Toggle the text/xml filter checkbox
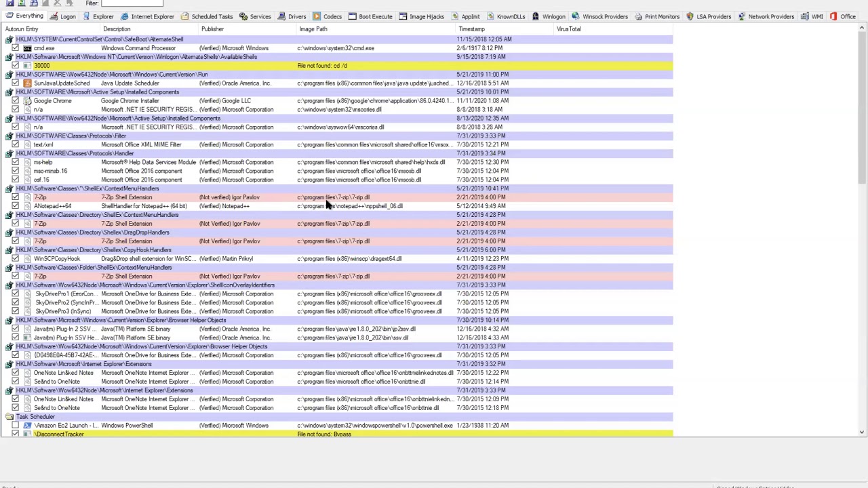This screenshot has height=488, width=868. (16, 144)
